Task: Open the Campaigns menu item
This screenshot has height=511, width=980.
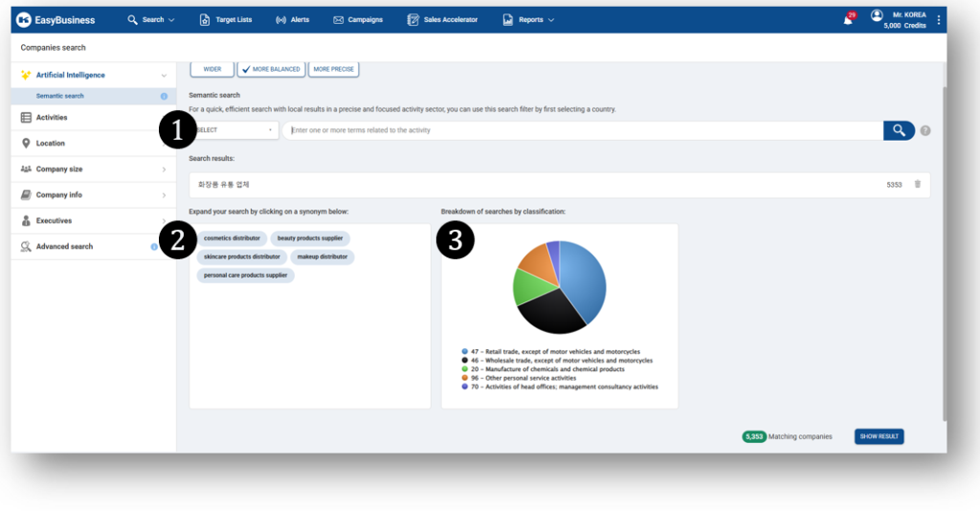Action: (357, 20)
